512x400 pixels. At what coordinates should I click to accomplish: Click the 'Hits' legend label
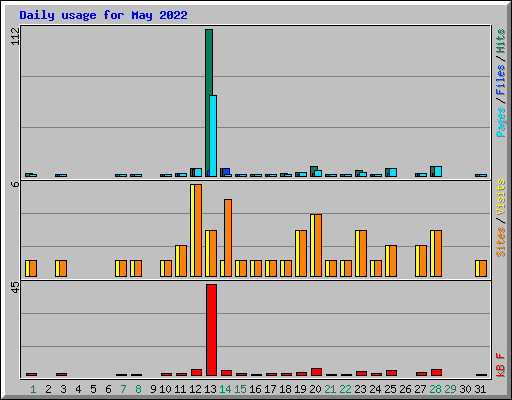pos(501,41)
